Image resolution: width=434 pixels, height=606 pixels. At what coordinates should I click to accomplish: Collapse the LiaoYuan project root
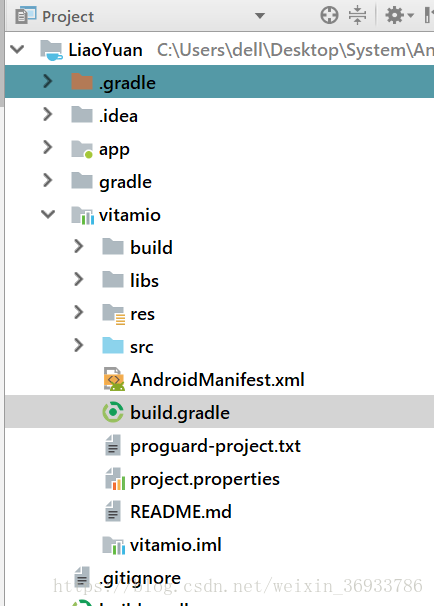coord(17,49)
